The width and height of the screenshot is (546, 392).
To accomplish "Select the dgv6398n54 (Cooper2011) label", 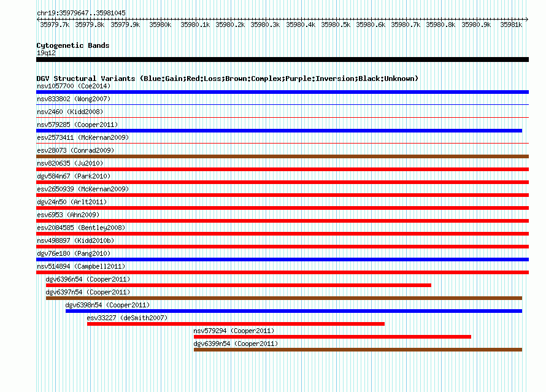I will tap(107, 305).
